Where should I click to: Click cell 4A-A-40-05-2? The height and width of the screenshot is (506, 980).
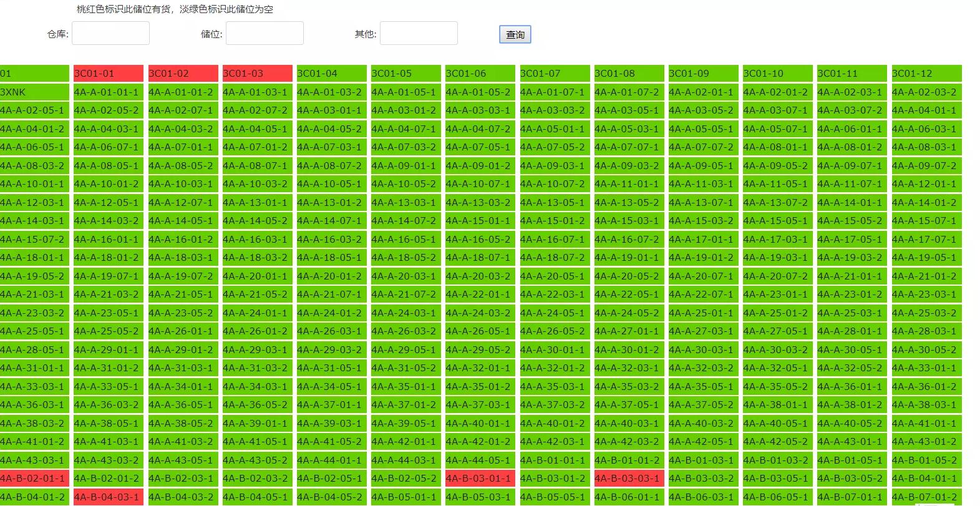click(853, 424)
